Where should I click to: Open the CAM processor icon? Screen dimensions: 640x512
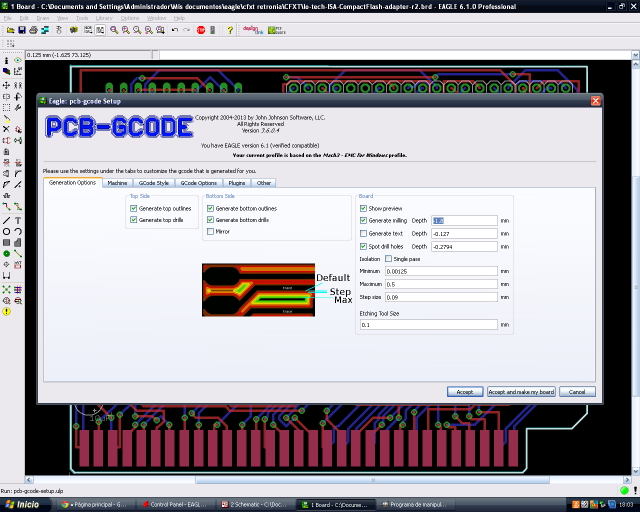[x=45, y=30]
